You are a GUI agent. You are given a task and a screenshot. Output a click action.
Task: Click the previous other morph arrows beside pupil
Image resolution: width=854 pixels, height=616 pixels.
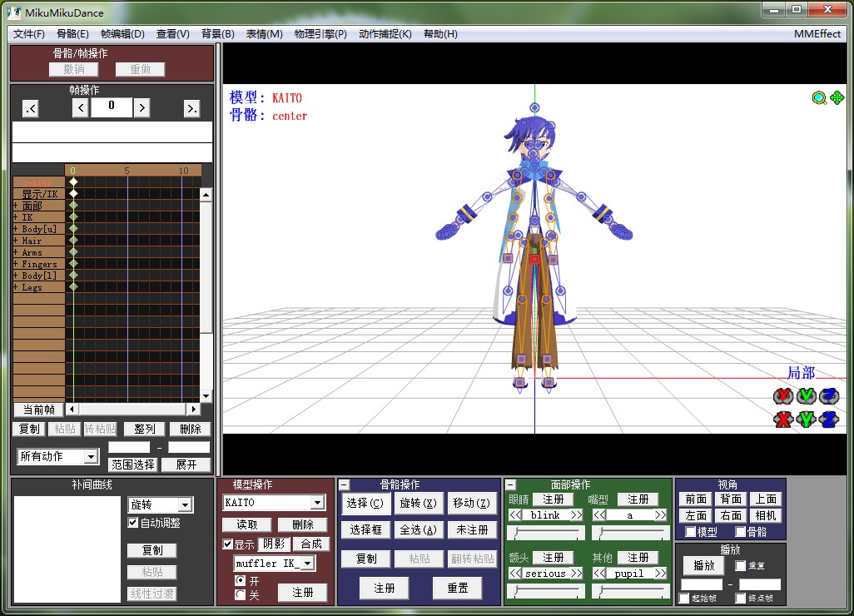(x=599, y=573)
